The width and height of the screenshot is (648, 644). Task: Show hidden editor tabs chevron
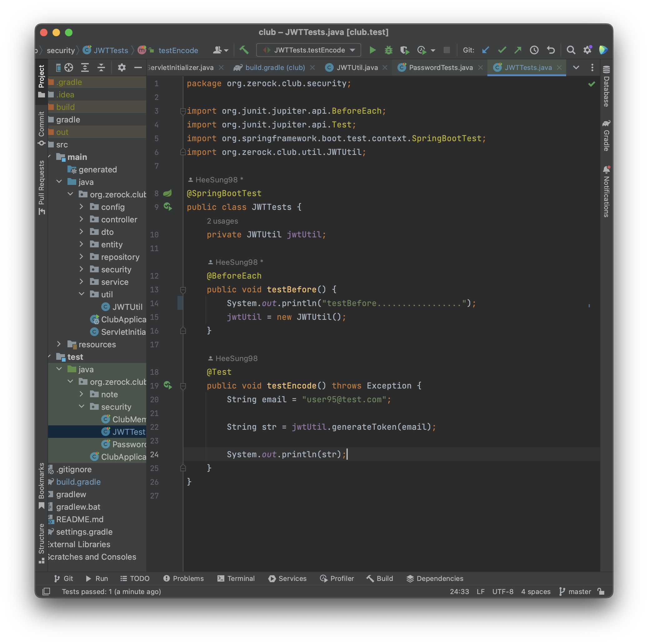[x=576, y=68]
